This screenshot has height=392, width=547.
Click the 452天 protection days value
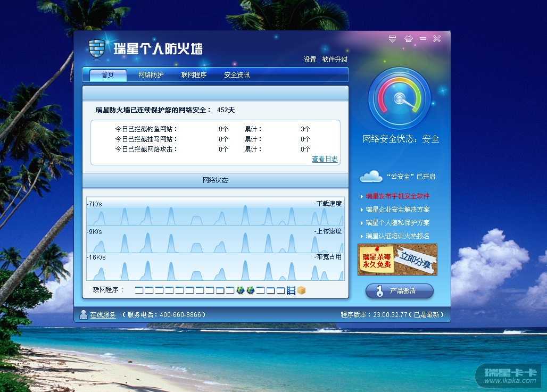click(x=226, y=110)
